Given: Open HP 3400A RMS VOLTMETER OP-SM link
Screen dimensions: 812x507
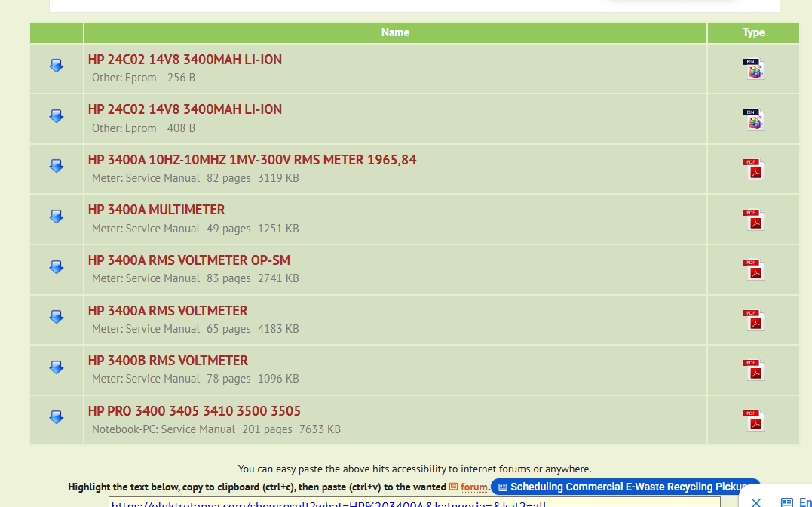Looking at the screenshot, I should (x=189, y=260).
